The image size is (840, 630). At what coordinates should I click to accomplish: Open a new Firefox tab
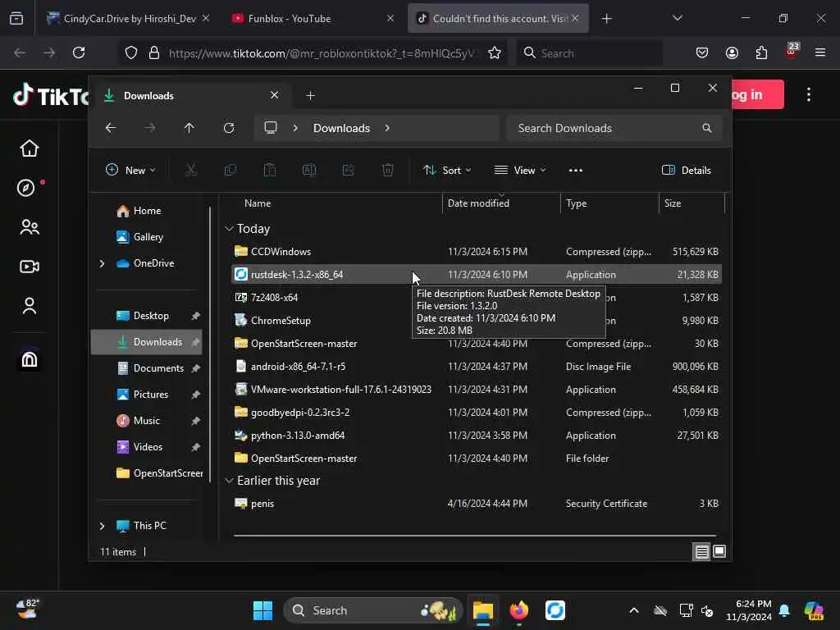point(606,18)
